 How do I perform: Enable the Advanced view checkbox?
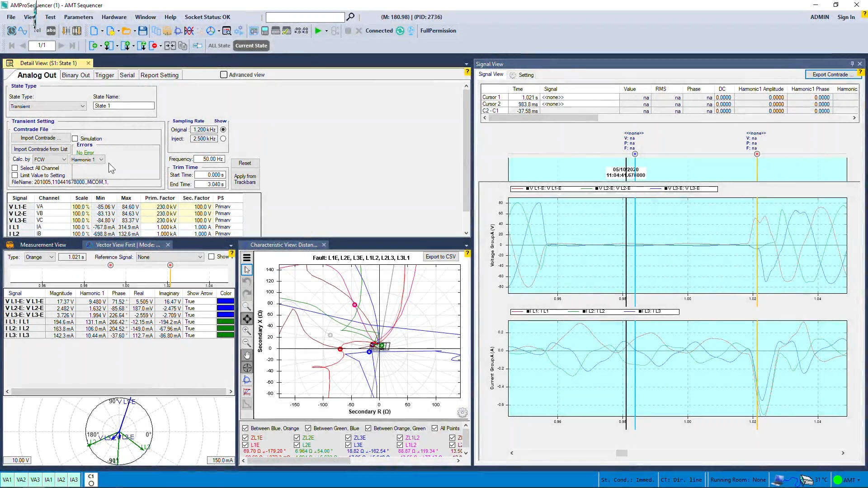tap(224, 75)
